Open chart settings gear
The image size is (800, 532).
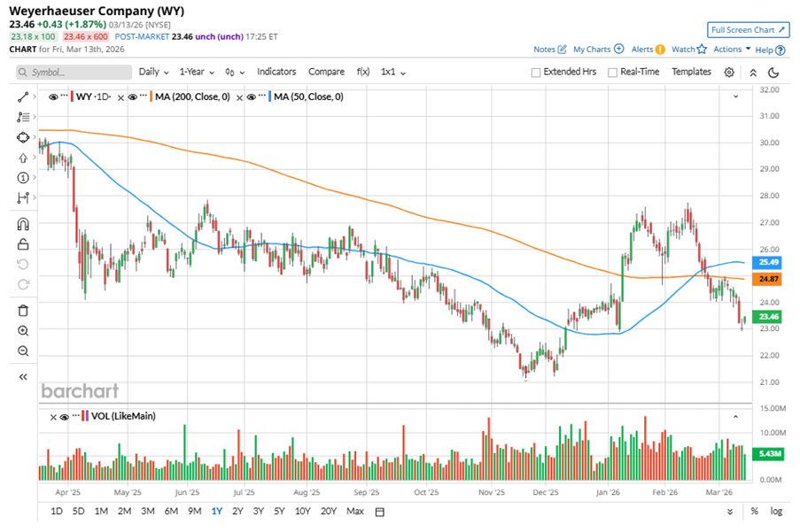pos(729,73)
